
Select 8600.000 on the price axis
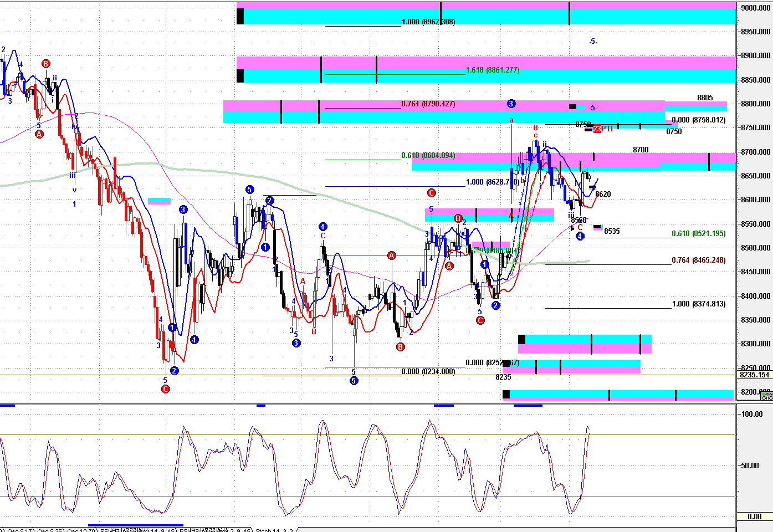[x=756, y=200]
